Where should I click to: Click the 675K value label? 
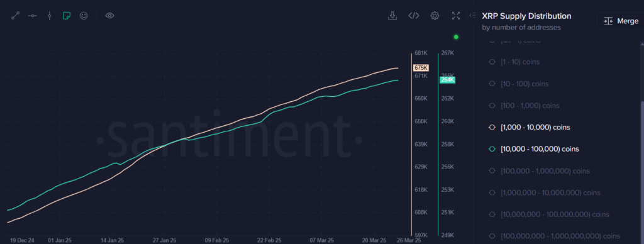tap(421, 68)
